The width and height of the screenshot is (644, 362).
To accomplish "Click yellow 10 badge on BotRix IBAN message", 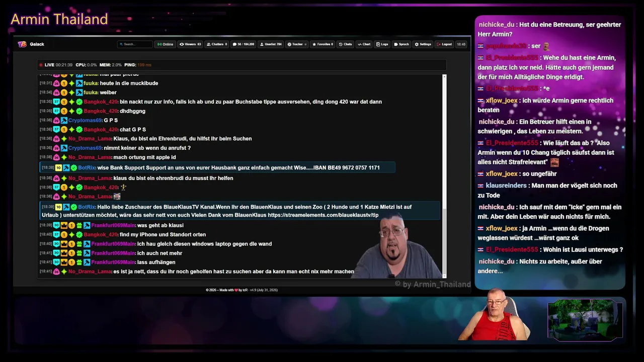I will (x=58, y=167).
